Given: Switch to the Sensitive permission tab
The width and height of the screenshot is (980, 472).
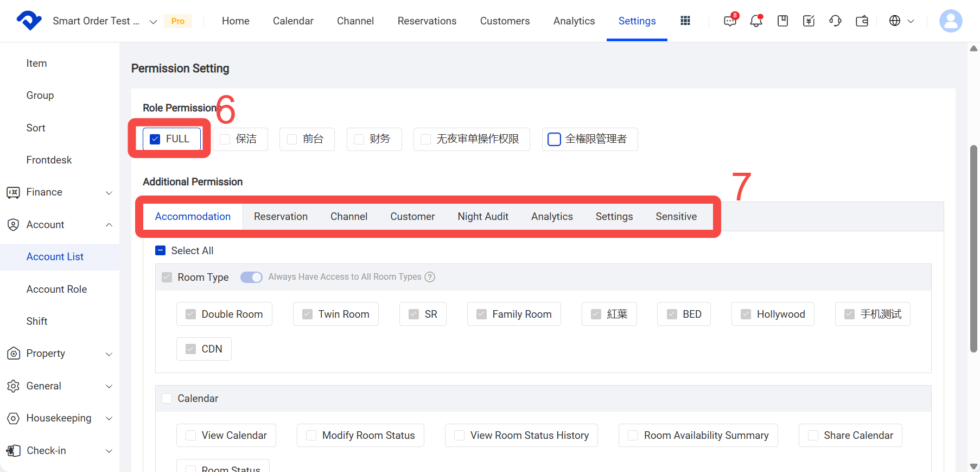Looking at the screenshot, I should (676, 217).
